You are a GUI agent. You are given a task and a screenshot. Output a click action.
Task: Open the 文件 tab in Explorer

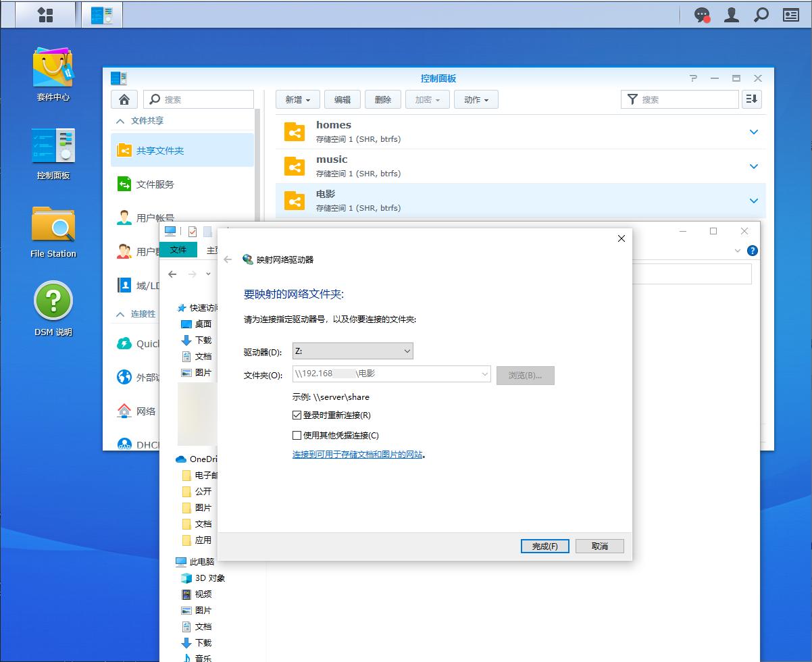pos(178,250)
